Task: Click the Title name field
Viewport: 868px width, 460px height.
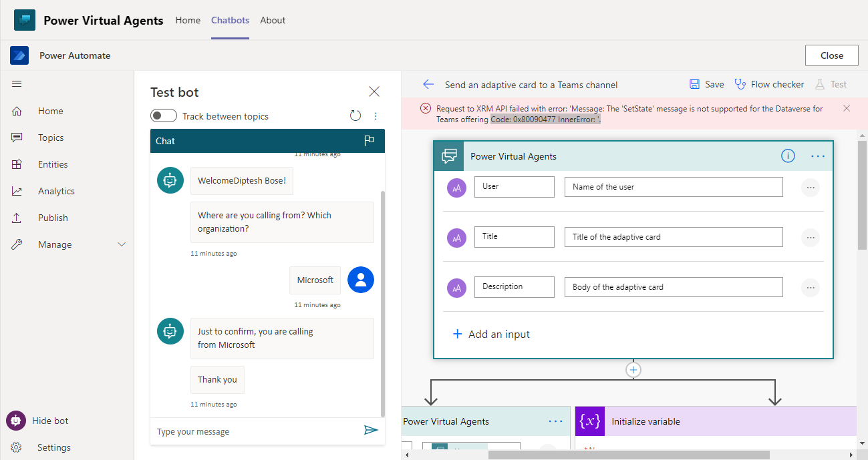Action: click(x=515, y=237)
